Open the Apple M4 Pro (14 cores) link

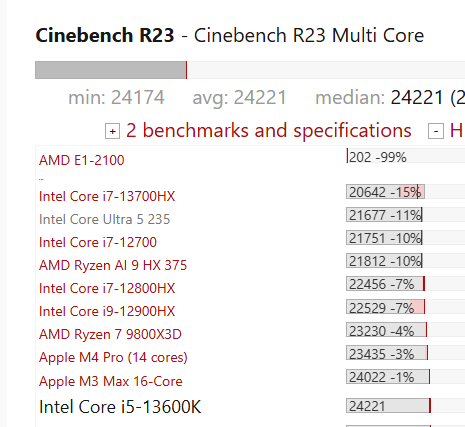pos(113,357)
